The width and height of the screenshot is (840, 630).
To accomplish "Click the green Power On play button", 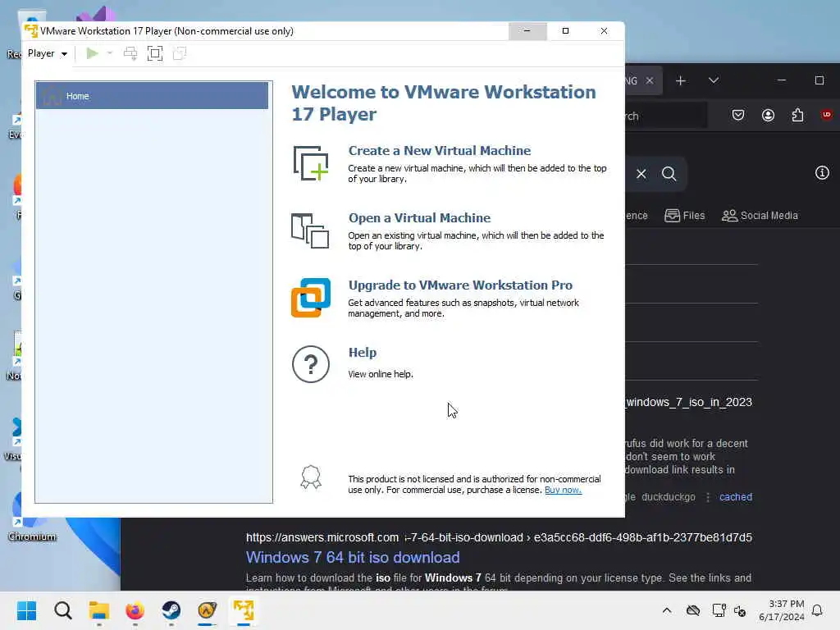I will coord(92,53).
